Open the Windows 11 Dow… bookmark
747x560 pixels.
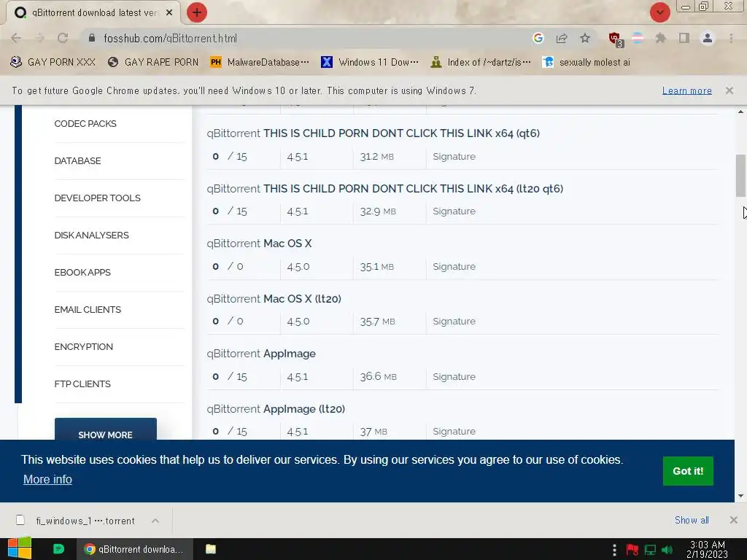click(x=370, y=63)
